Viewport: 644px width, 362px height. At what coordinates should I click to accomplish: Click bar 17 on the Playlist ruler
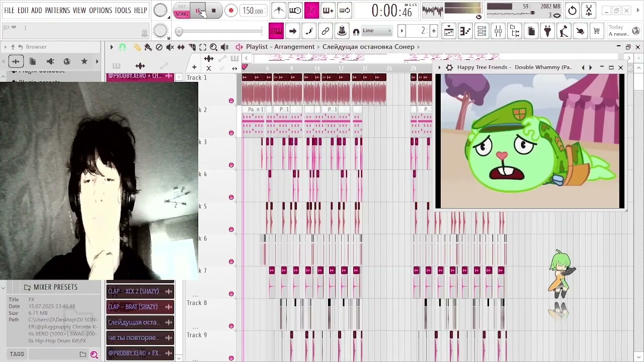tap(341, 69)
